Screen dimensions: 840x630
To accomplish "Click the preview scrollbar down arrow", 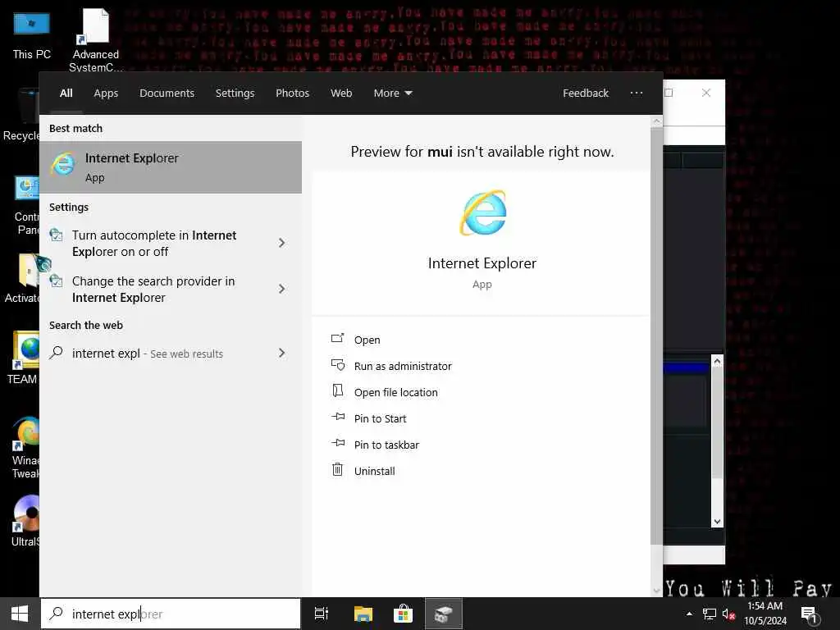I will (657, 591).
